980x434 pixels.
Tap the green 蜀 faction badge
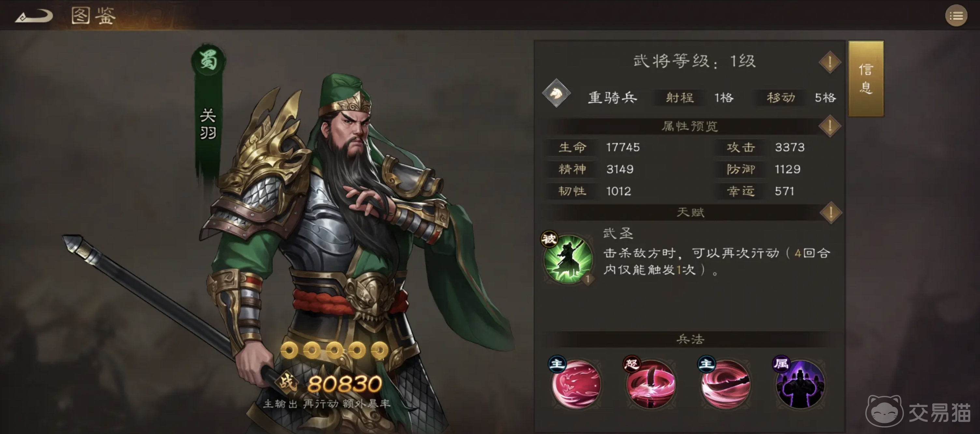click(209, 61)
